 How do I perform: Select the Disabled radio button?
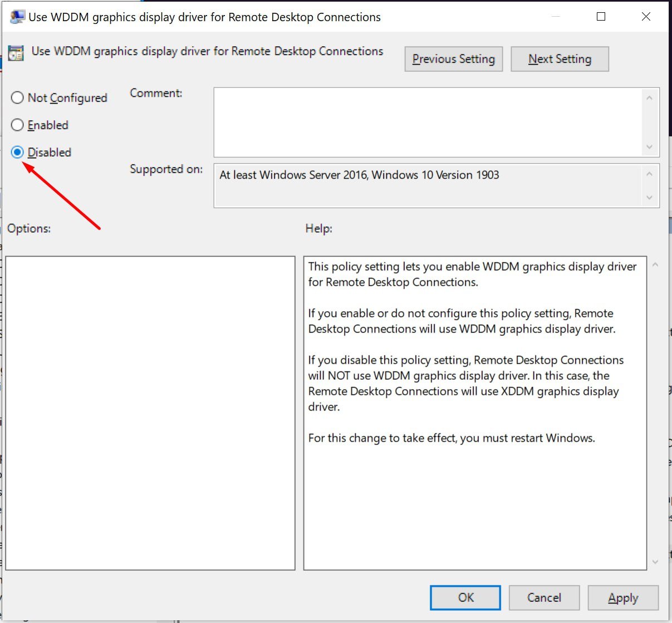18,153
